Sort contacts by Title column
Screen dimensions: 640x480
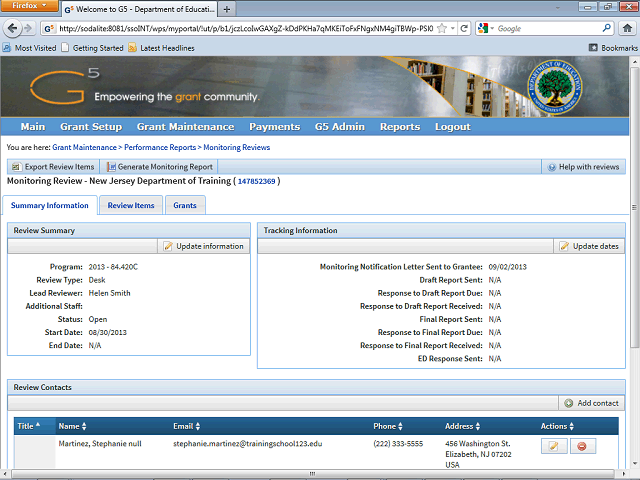click(29, 426)
